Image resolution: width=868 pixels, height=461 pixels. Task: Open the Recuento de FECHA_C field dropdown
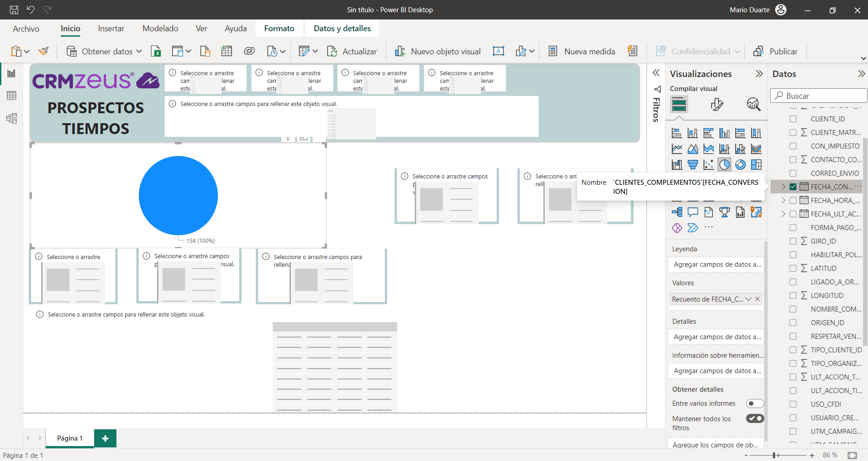pyautogui.click(x=748, y=299)
